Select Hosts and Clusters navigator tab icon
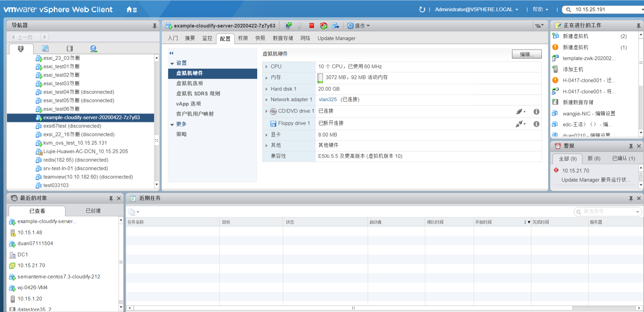644x312 pixels. coord(21,49)
